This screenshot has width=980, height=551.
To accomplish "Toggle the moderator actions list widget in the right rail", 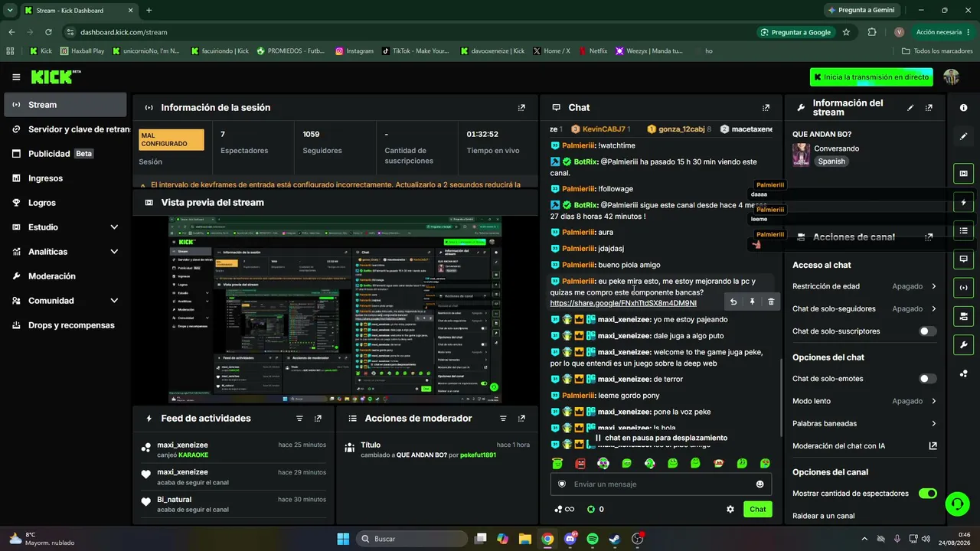I will click(x=963, y=230).
